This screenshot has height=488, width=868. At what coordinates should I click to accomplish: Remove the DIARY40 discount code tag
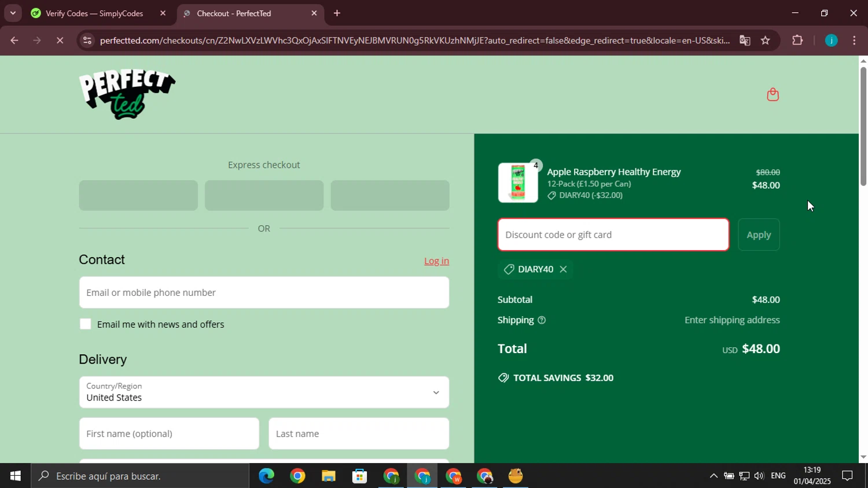(x=563, y=269)
